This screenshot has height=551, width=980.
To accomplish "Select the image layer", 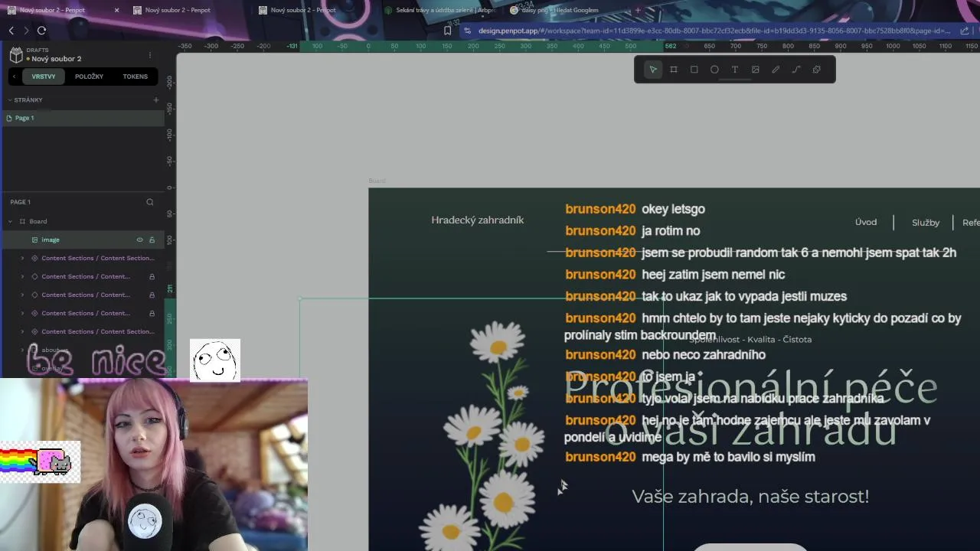I will point(82,240).
